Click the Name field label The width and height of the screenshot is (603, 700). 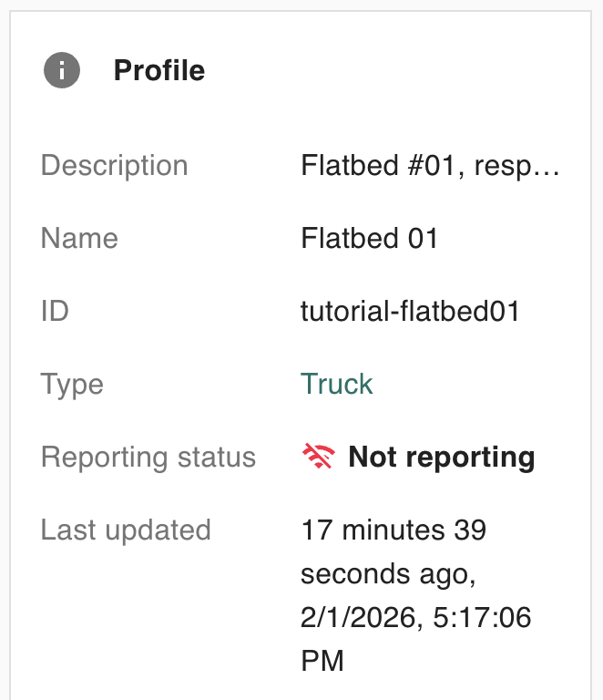tap(79, 239)
